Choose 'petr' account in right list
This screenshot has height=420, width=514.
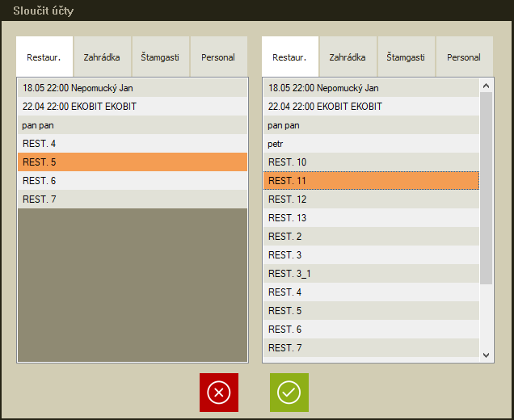click(370, 144)
